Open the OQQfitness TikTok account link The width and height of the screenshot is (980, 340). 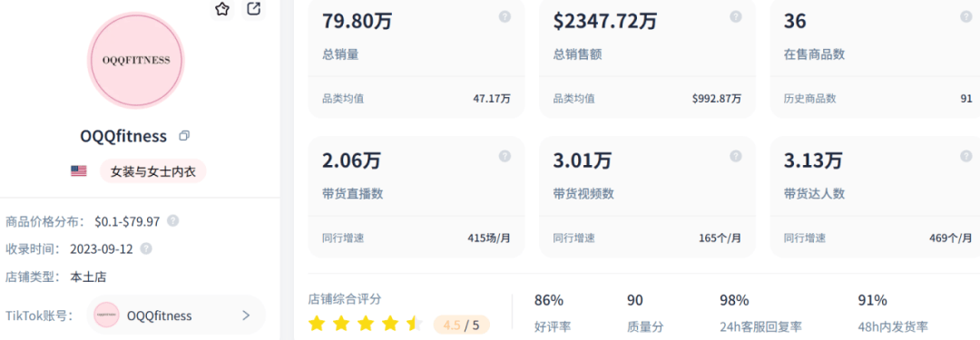[176, 315]
